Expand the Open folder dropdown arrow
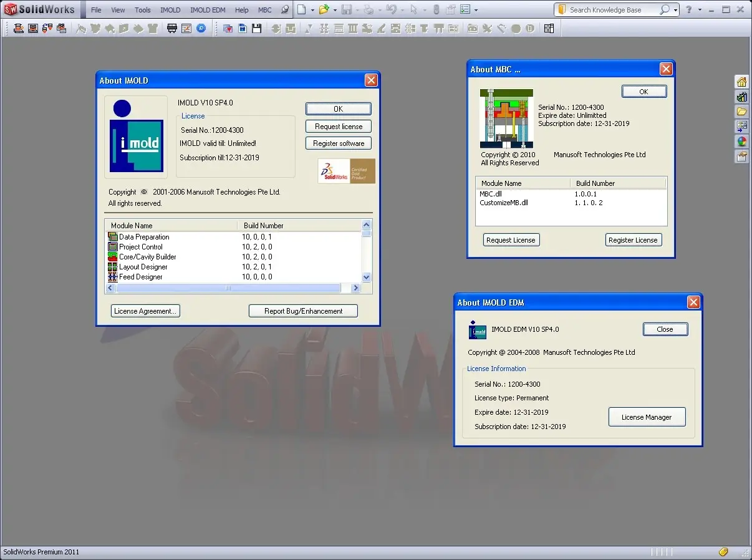This screenshot has width=752, height=560. (x=335, y=10)
